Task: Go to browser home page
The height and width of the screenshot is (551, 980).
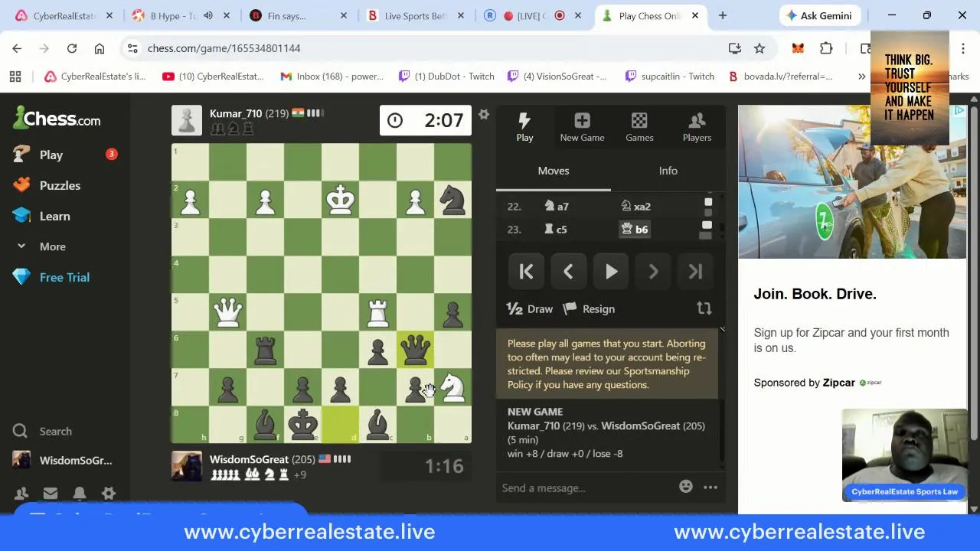Action: (100, 48)
